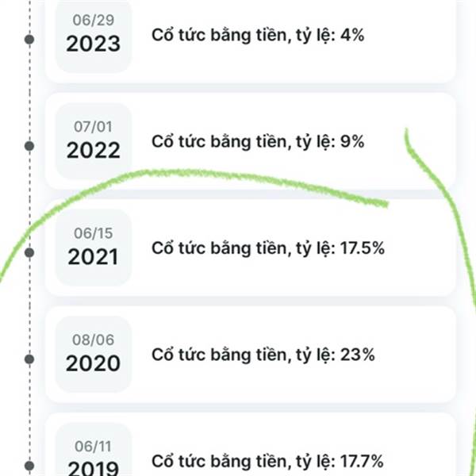The width and height of the screenshot is (476, 476).
Task: Open the 4% cash dividend entry text
Action: click(258, 35)
